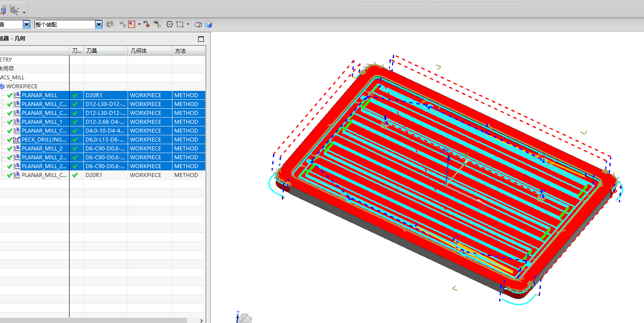Select the PECK_DRILLING operation
The width and height of the screenshot is (644, 323).
coord(44,140)
